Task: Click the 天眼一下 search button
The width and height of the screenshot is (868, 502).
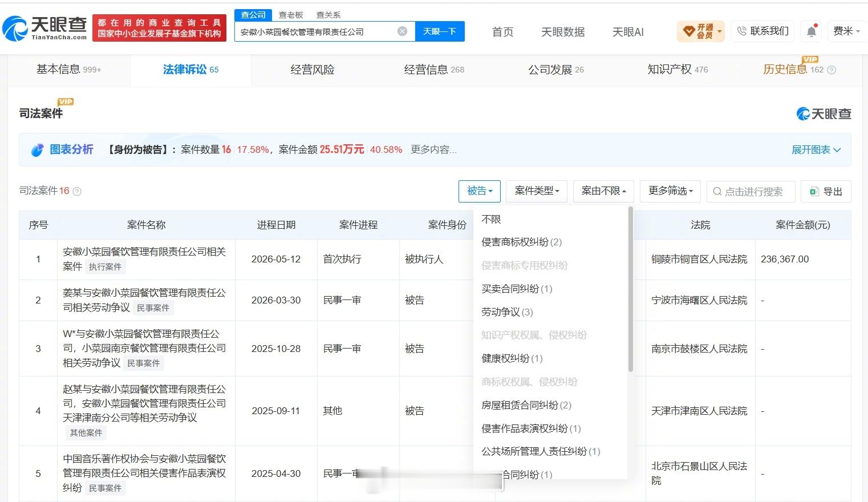Action: tap(440, 31)
